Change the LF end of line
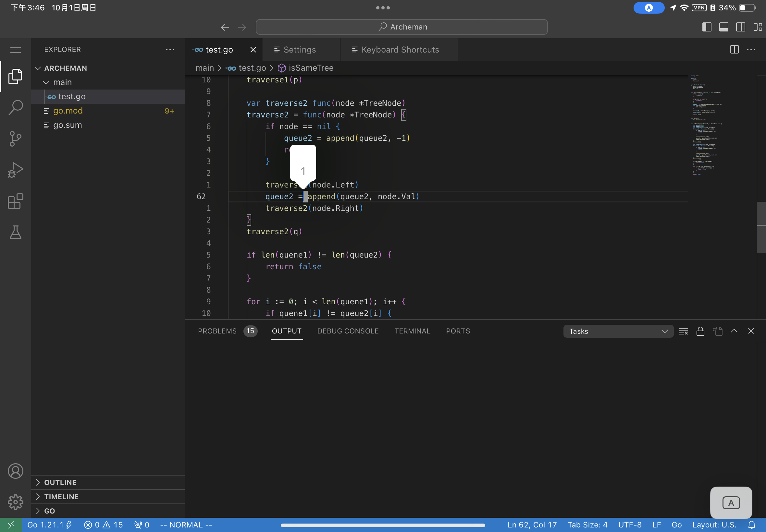 tap(656, 525)
